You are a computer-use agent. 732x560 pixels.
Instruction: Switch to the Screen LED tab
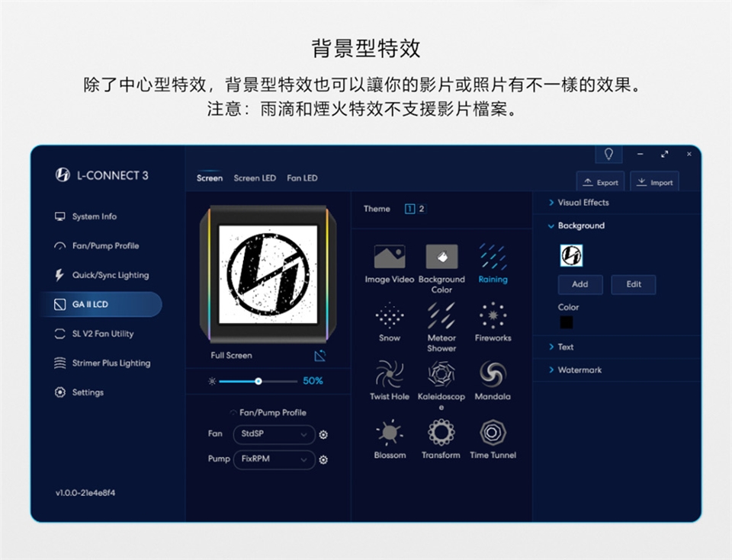pyautogui.click(x=255, y=178)
